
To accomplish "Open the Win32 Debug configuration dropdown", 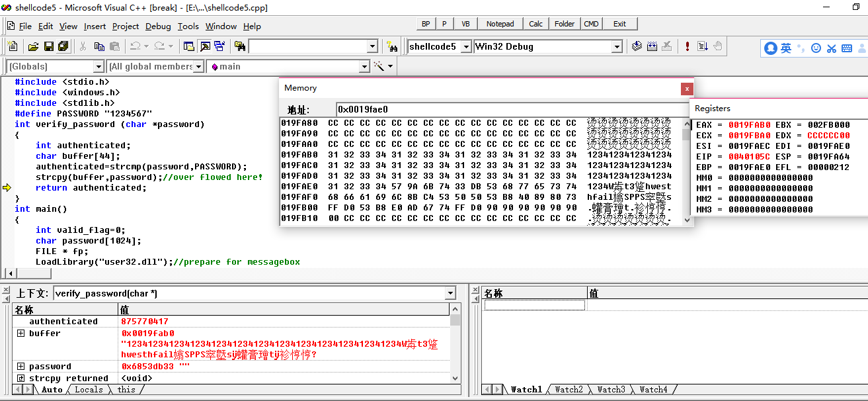I will pyautogui.click(x=617, y=46).
